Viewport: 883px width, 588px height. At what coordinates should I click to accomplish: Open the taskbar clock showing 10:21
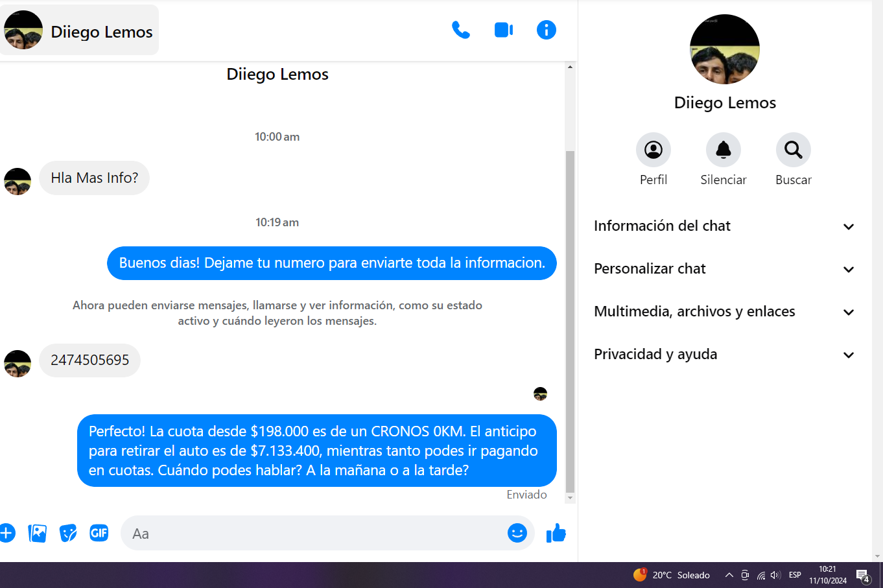pyautogui.click(x=828, y=575)
